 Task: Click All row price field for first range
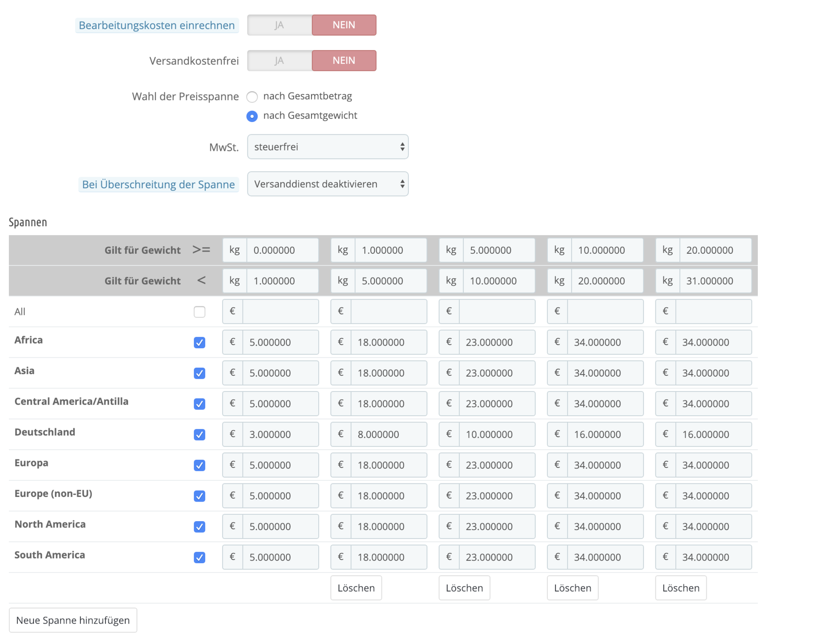280,312
